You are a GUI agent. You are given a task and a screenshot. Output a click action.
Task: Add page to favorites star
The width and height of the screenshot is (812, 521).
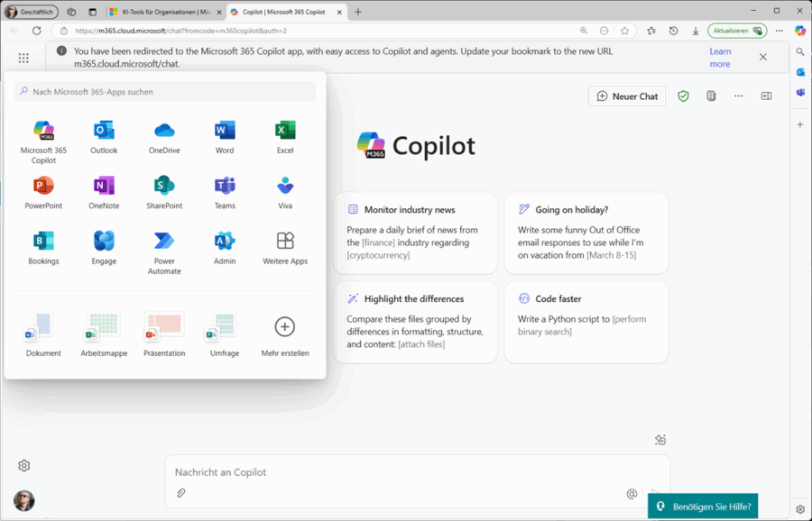pos(624,31)
